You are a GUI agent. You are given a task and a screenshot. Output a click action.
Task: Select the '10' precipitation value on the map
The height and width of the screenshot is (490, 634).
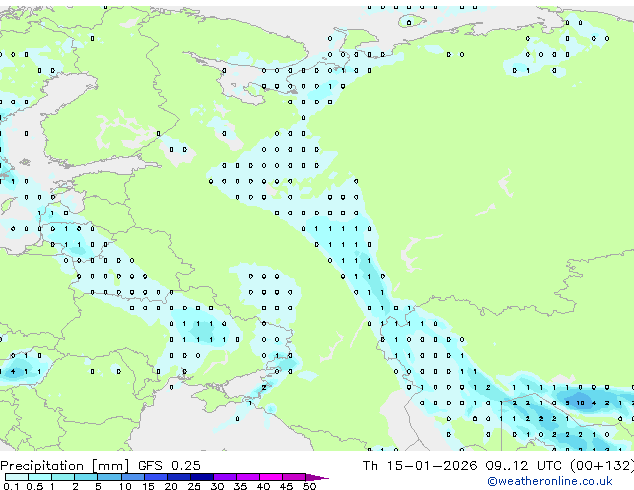580,403
